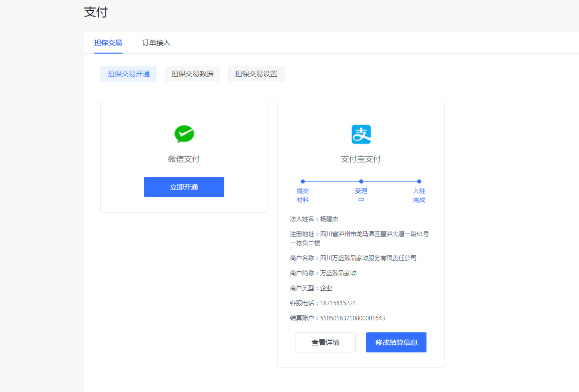579x392 pixels.
Task: Select the 担保交易开通 sub-tab
Action: point(128,74)
